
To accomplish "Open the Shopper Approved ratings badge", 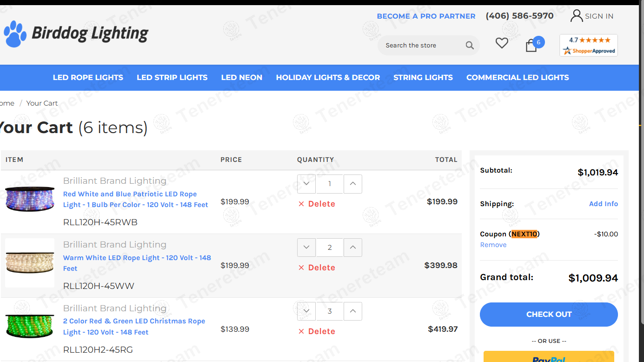I will (x=588, y=46).
